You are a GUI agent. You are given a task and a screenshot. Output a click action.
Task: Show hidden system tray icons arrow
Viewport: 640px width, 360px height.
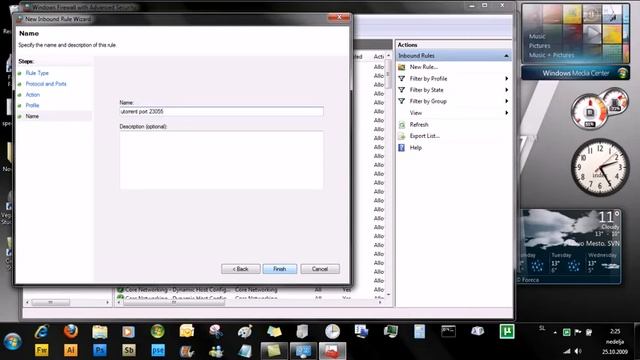click(555, 333)
